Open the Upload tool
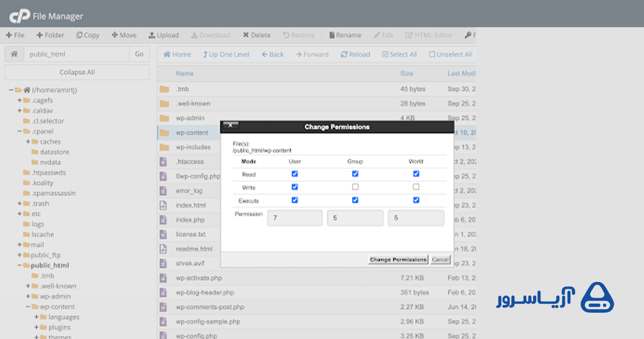 [163, 35]
